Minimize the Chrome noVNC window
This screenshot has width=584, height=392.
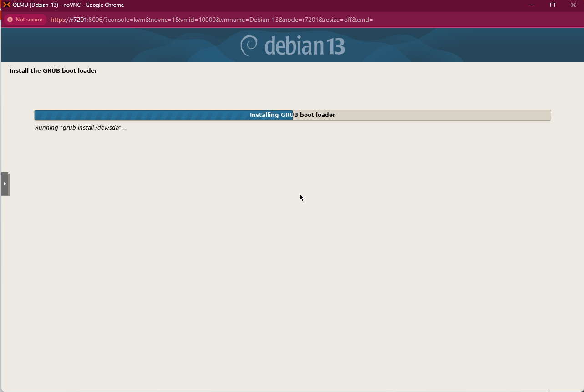(532, 5)
